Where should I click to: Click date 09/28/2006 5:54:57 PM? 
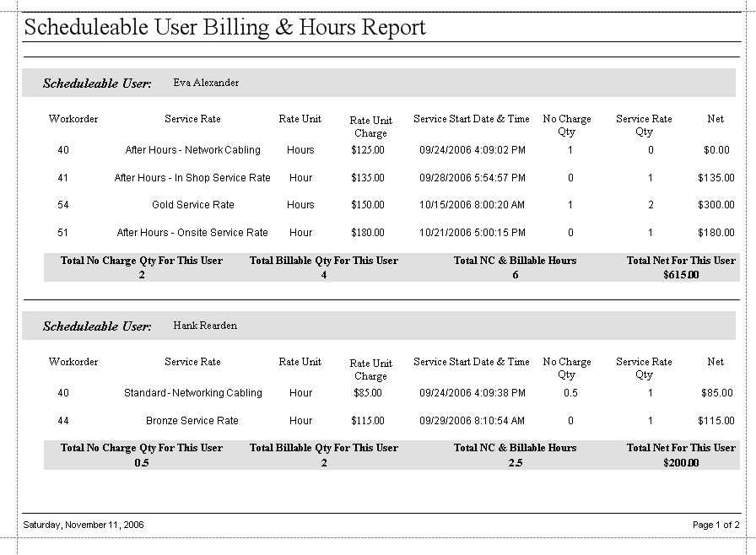(x=472, y=178)
